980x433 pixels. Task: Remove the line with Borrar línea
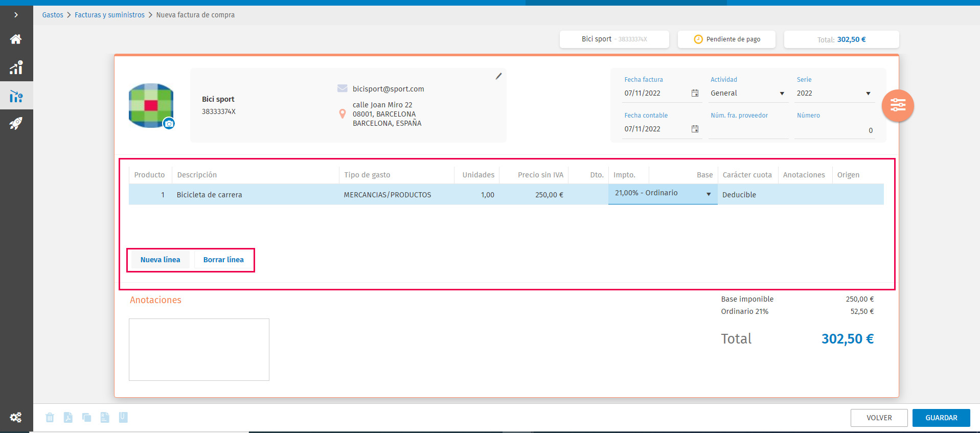tap(223, 260)
